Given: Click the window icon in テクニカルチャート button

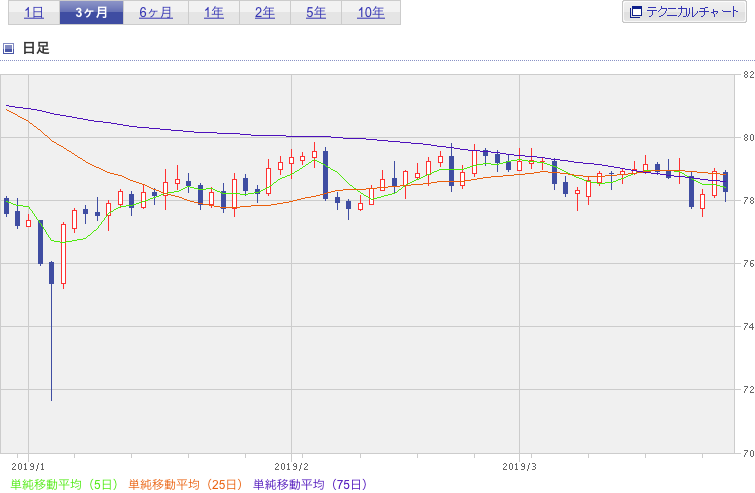Looking at the screenshot, I should click(636, 12).
